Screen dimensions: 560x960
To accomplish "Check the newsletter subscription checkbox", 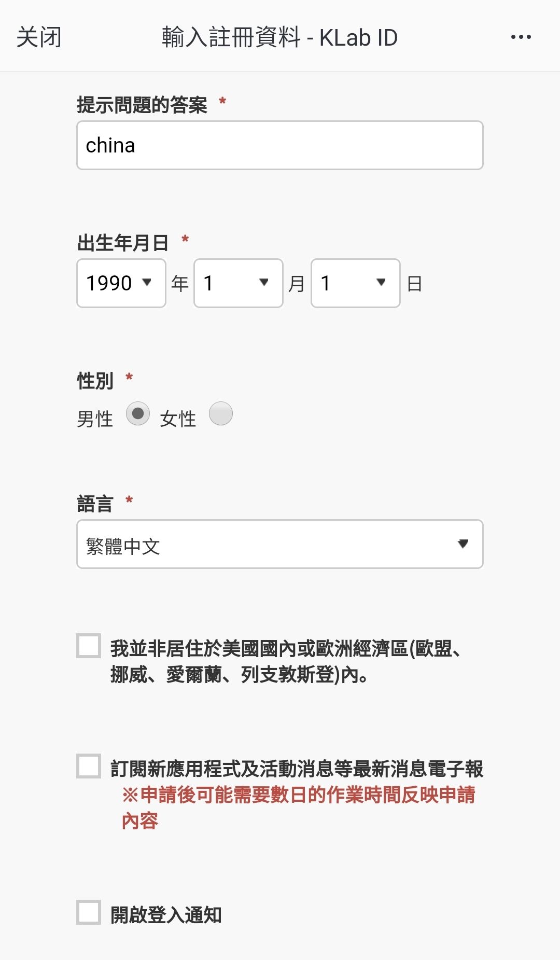I will [89, 766].
